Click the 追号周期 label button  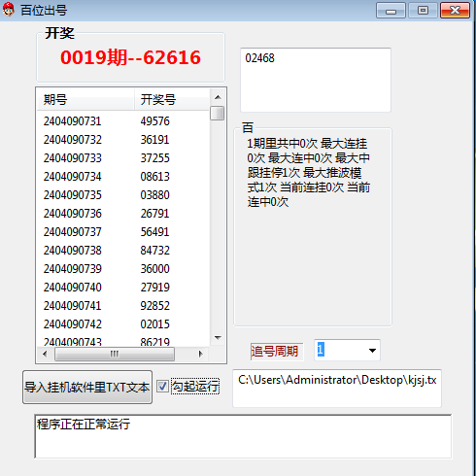(274, 352)
